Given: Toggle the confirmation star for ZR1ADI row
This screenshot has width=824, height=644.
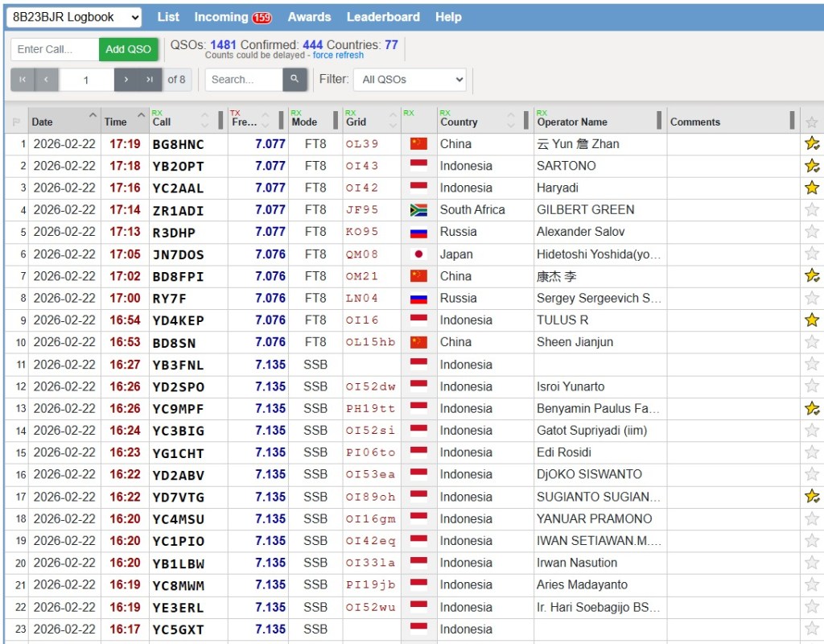Looking at the screenshot, I should [812, 210].
